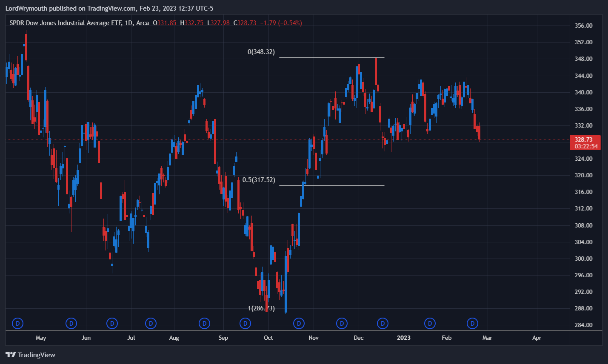Select the Fibonacci 0(348.32) level label
Screen dimensions: 608x364
[x=261, y=52]
